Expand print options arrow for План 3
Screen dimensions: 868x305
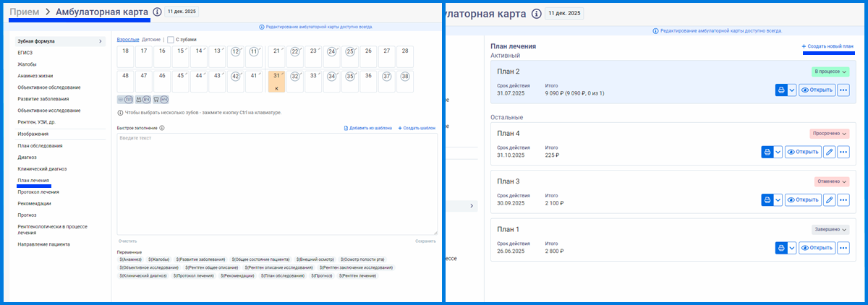[778, 199]
